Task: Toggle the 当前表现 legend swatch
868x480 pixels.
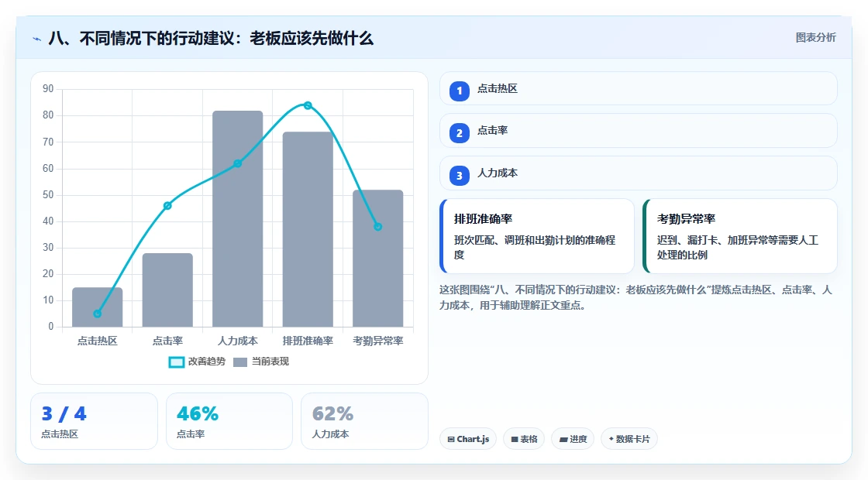Action: pyautogui.click(x=239, y=362)
